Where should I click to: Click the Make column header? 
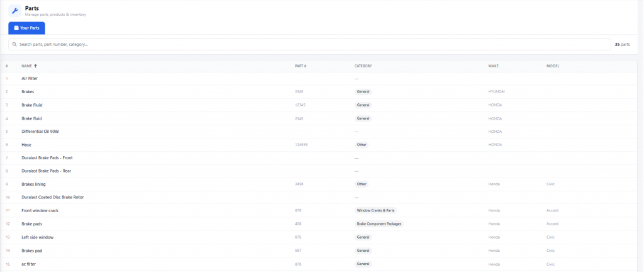[493, 65]
